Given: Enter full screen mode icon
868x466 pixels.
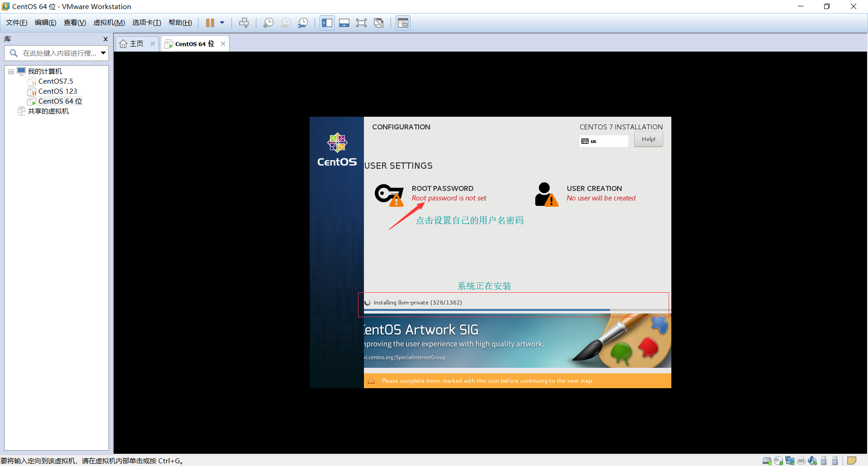Looking at the screenshot, I should pyautogui.click(x=362, y=23).
